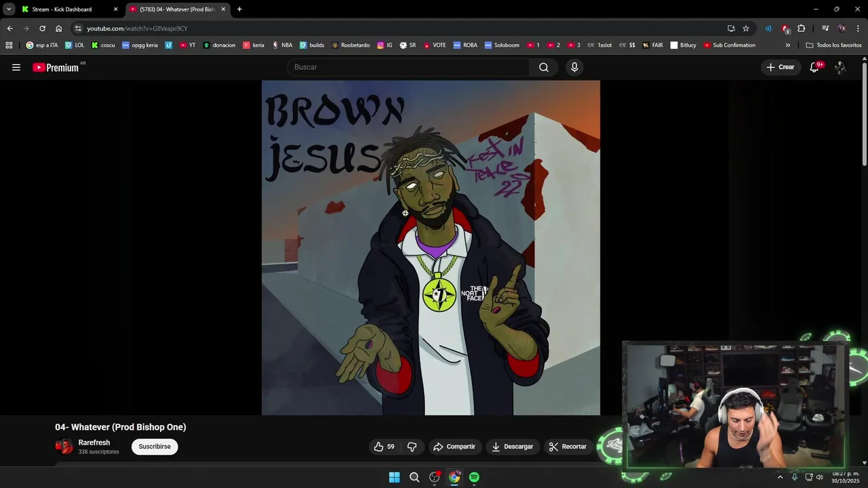Download the video with Descargar

[513, 447]
